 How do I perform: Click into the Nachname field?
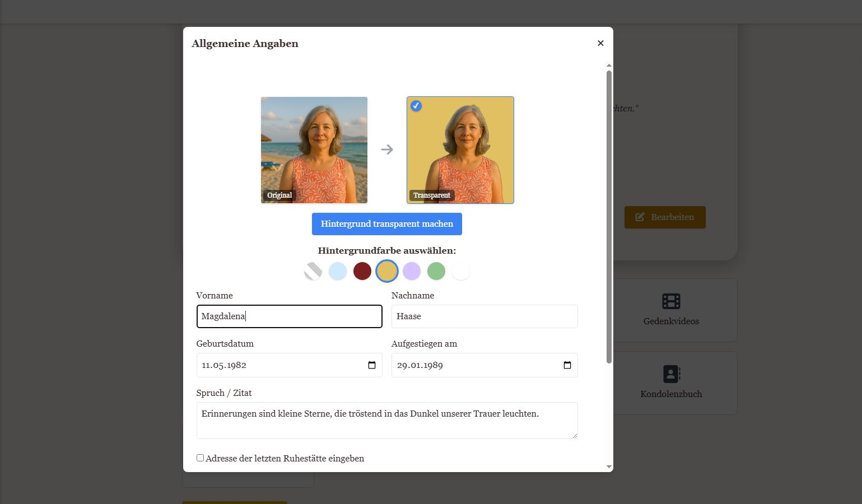point(484,316)
